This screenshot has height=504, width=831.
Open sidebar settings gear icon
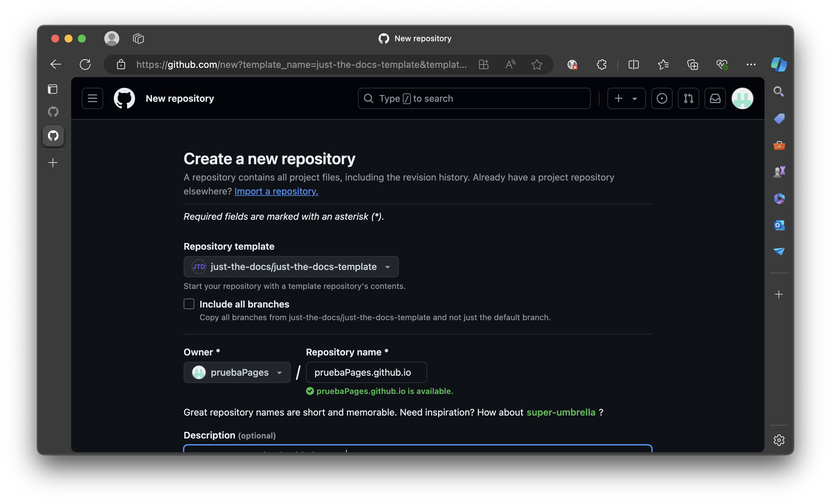(x=779, y=440)
